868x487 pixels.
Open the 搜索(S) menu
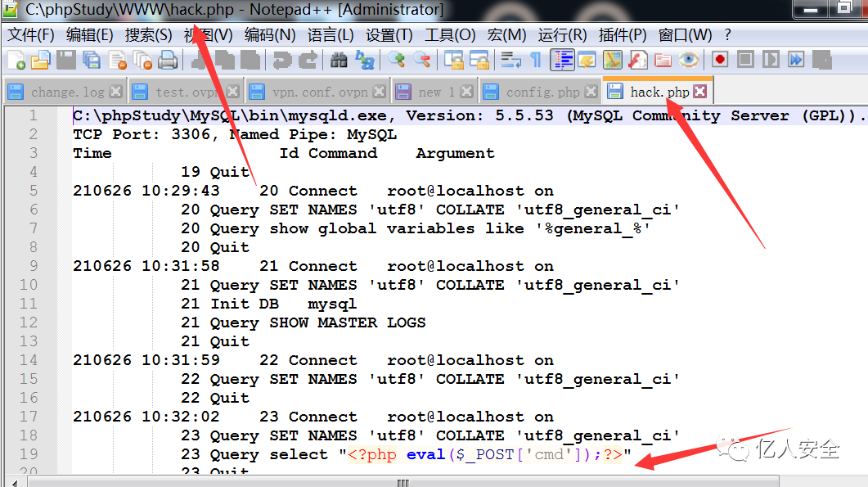coord(148,35)
